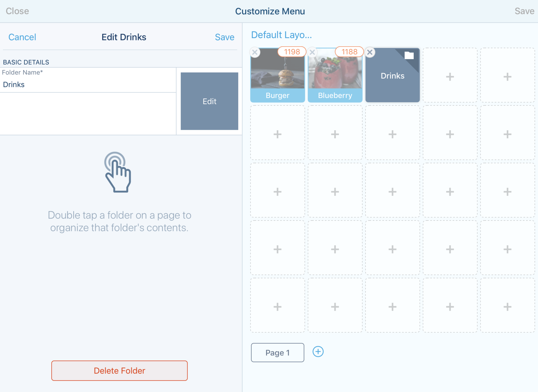Delete the Drinks folder

coord(119,370)
